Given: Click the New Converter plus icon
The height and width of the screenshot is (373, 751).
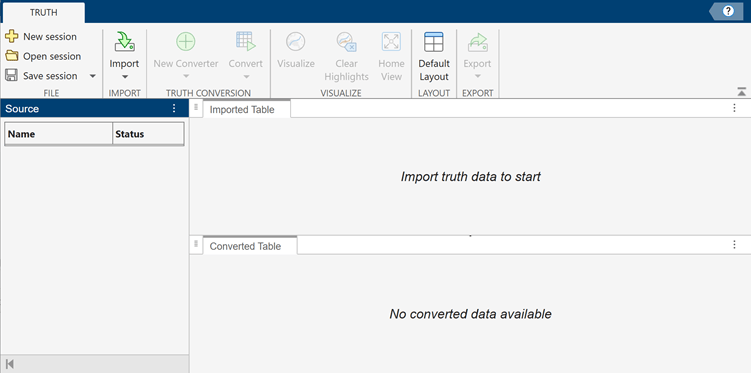Looking at the screenshot, I should click(185, 42).
